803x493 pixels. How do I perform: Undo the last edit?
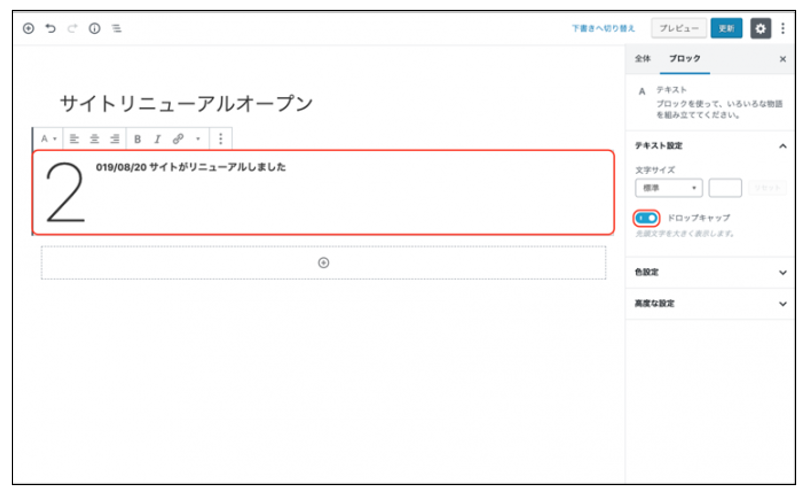[x=50, y=29]
